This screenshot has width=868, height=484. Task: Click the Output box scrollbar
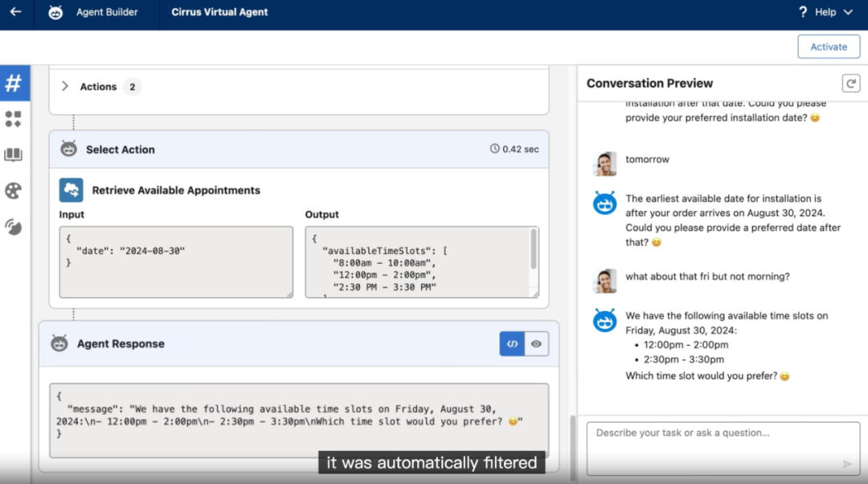click(x=534, y=250)
